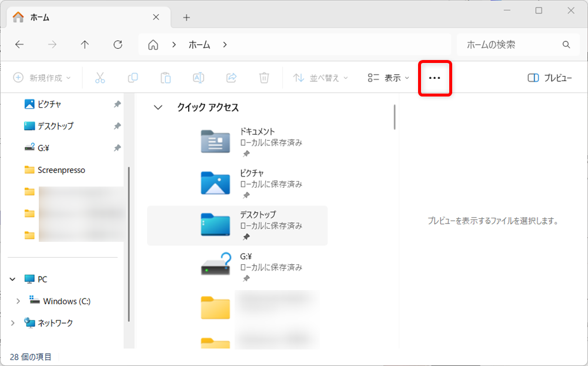Click the Delete toolbar icon
Image resolution: width=588 pixels, height=366 pixels.
[264, 77]
